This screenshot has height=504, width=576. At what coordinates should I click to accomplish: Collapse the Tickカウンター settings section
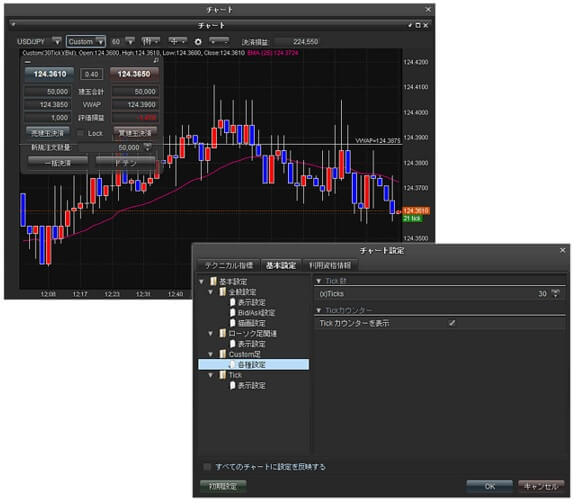tap(318, 310)
